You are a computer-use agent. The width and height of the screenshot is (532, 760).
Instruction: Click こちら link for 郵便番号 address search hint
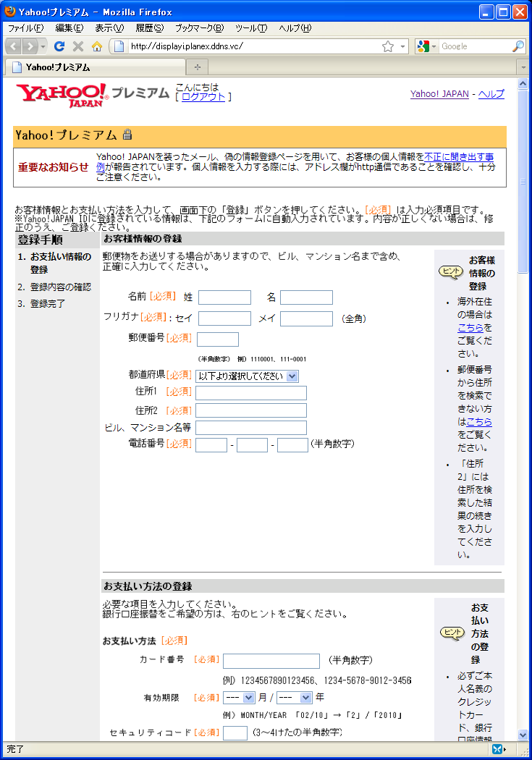point(478,422)
